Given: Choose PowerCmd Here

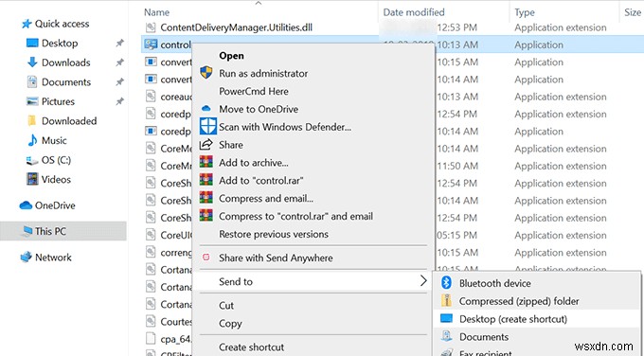Looking at the screenshot, I should pyautogui.click(x=254, y=91).
